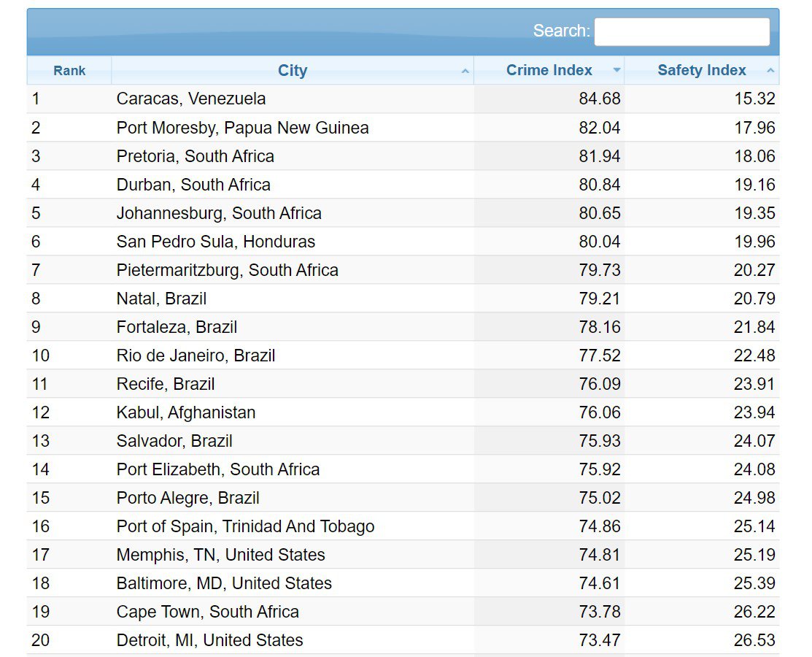The width and height of the screenshot is (812, 657).
Task: Sort table by City column header
Action: click(293, 71)
